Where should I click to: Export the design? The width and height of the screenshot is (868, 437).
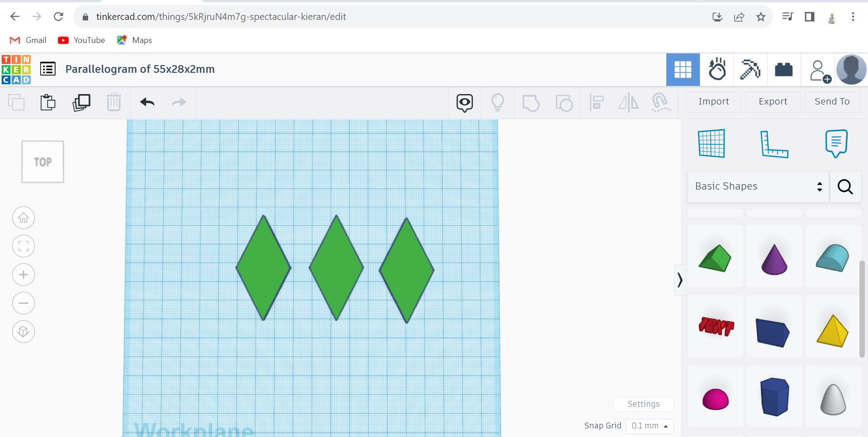(x=773, y=102)
